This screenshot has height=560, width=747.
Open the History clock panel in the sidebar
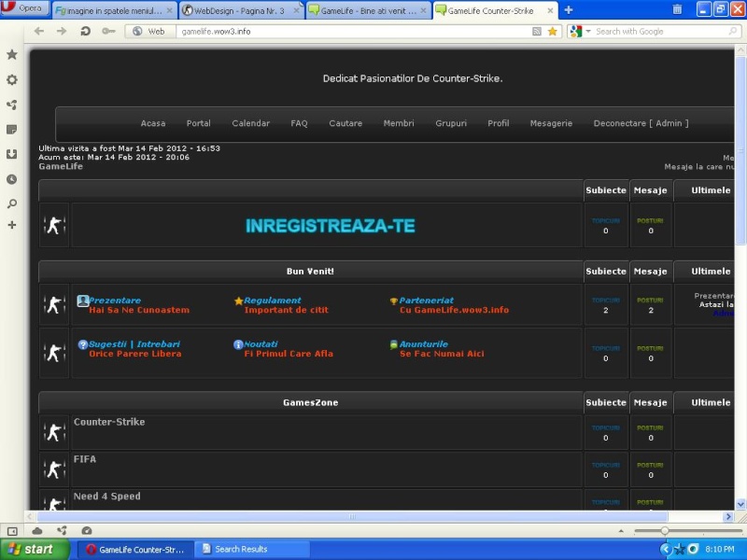coord(12,179)
